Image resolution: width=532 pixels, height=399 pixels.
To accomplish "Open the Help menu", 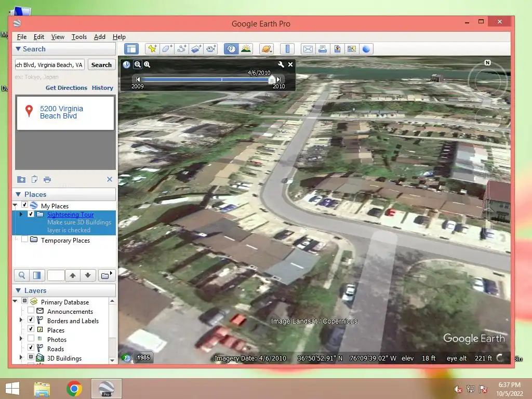I will pos(119,37).
